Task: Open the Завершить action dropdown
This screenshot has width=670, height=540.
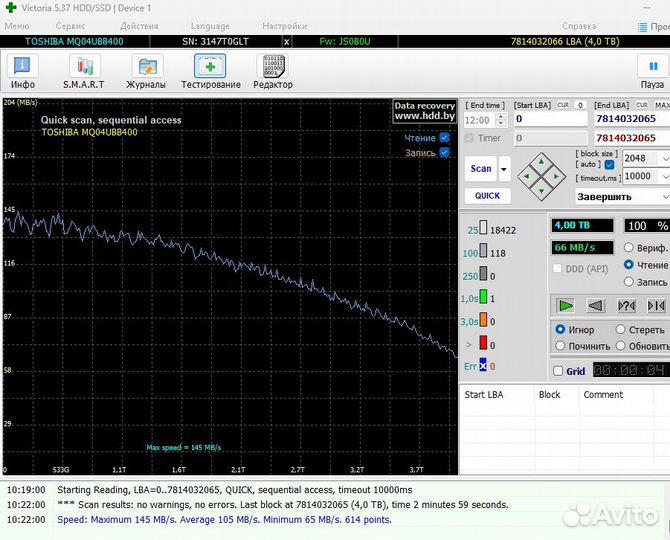Action: point(621,197)
